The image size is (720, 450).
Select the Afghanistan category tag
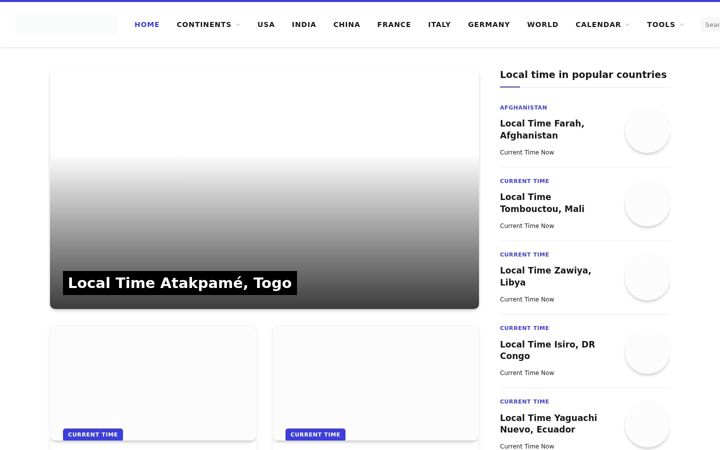tap(523, 107)
